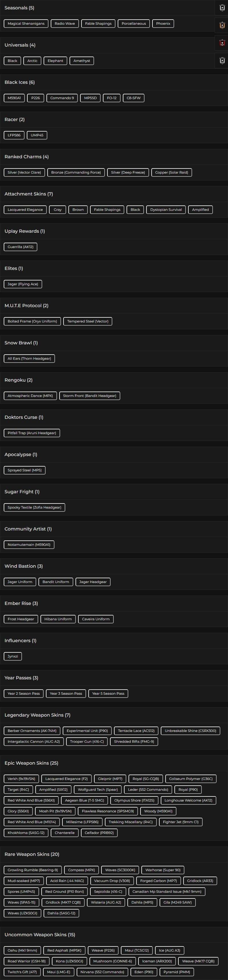Viewport: 228px width, 980px height.
Task: Select Storm Front (Bandit Headgear) tag
Action: coord(89,396)
